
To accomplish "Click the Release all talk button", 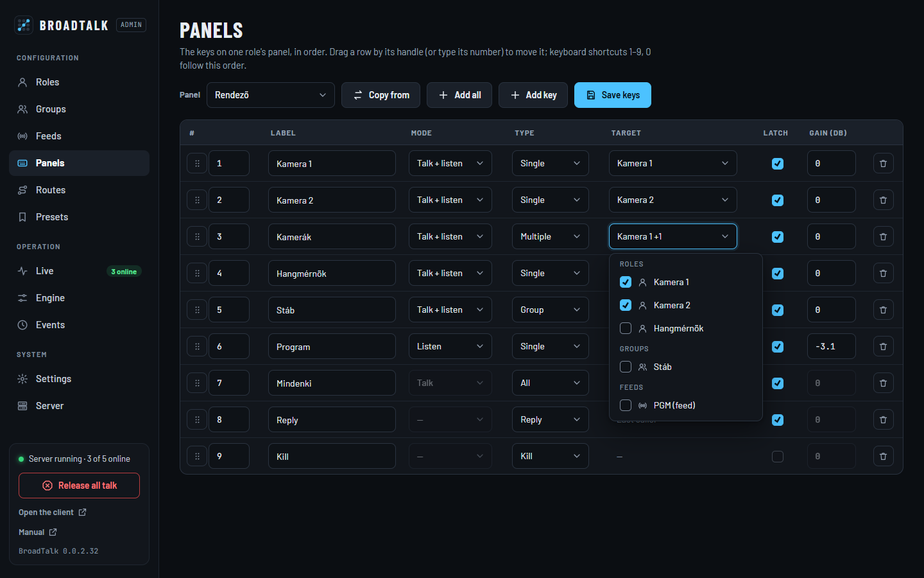I will point(79,486).
